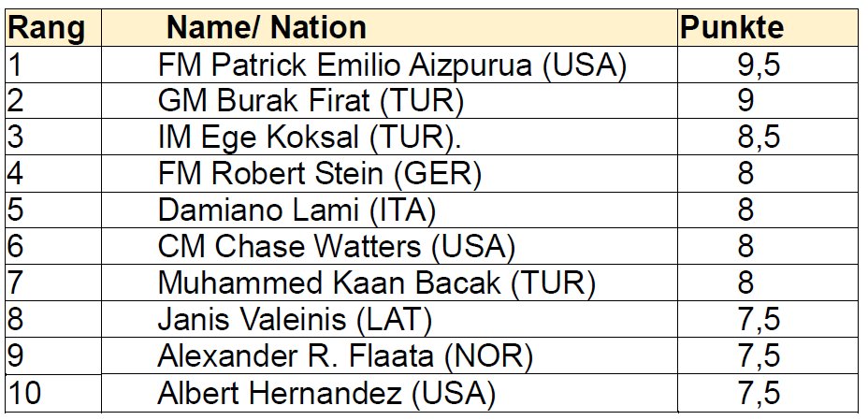This screenshot has height=420, width=868.
Task: Click the Name/ Nation column header
Action: point(267,29)
